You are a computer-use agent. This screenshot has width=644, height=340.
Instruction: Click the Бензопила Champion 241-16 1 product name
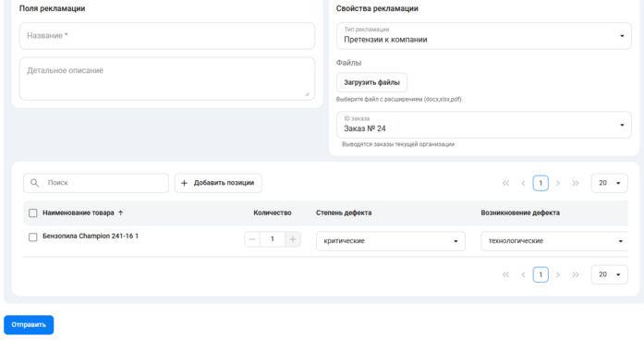click(x=91, y=237)
